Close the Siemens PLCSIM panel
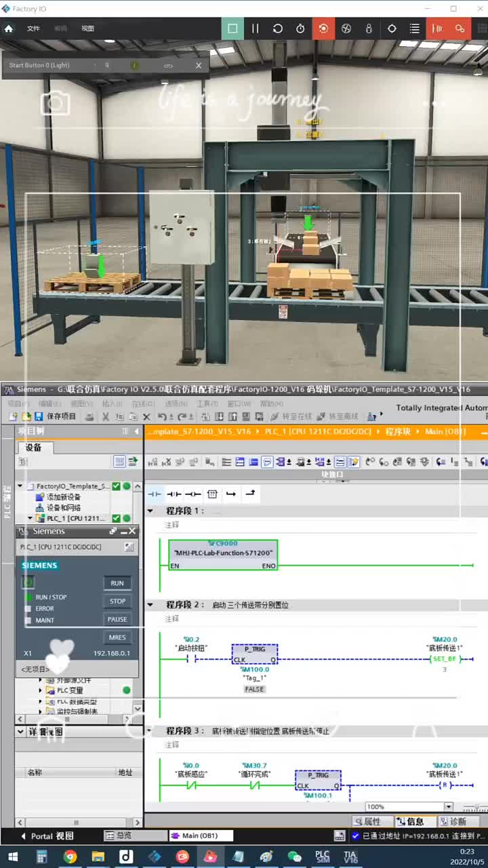 tap(132, 531)
